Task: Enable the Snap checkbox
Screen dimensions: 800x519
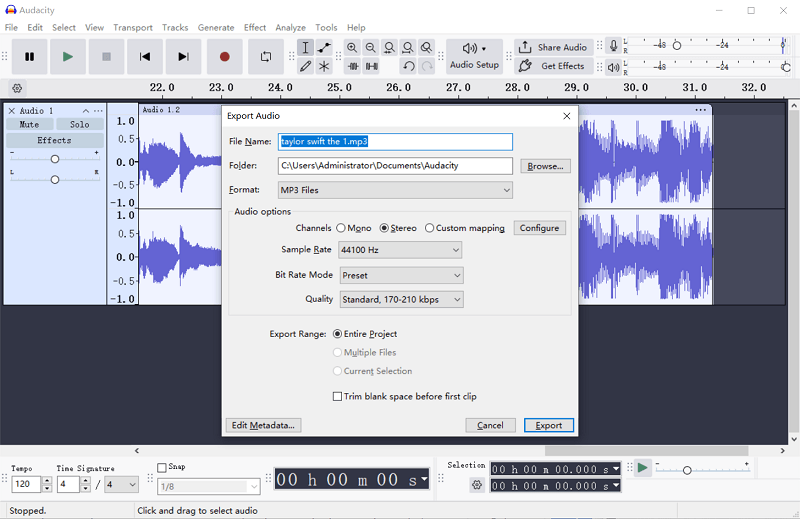Action: (x=162, y=467)
